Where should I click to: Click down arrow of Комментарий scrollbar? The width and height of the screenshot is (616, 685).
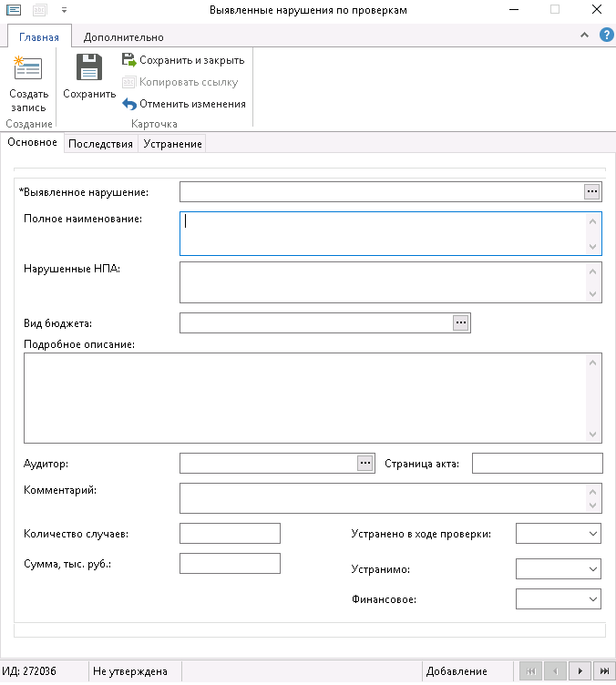tap(592, 506)
